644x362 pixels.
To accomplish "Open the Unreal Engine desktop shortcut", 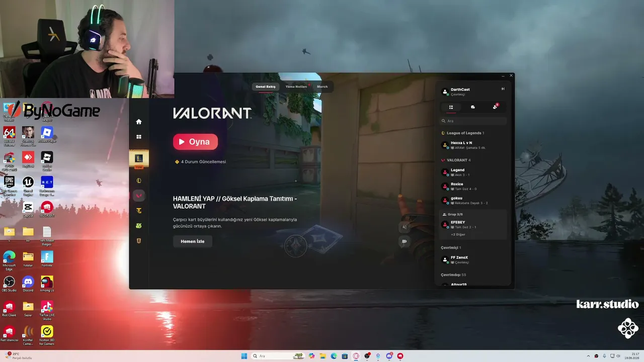I will pos(28,185).
